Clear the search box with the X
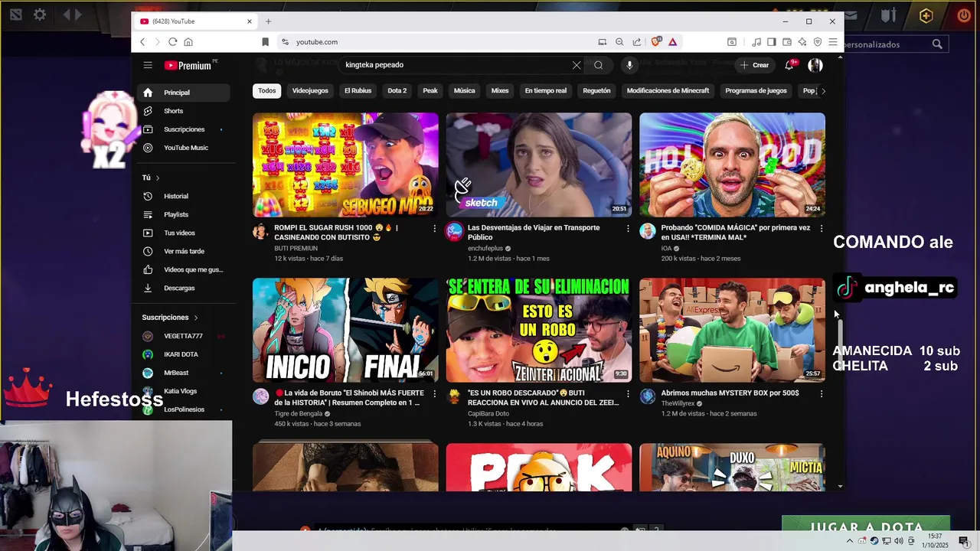This screenshot has width=980, height=551. (x=577, y=65)
